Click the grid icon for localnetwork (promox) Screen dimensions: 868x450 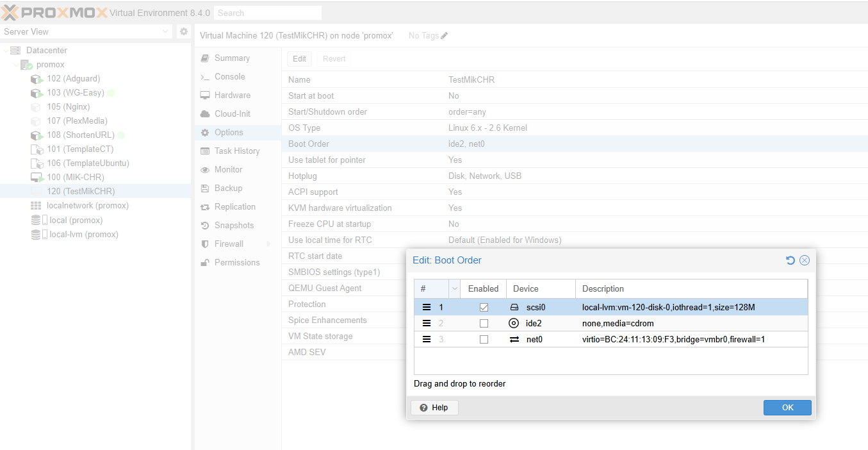coord(36,206)
